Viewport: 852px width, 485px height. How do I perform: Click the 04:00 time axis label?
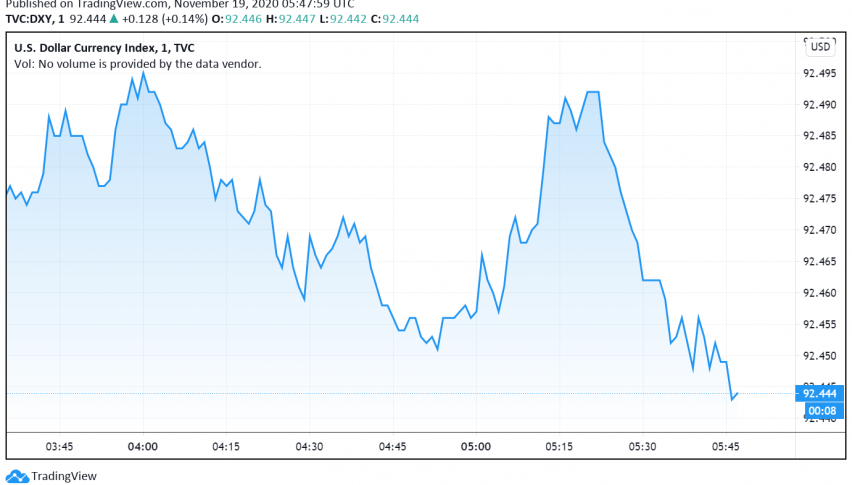pos(143,446)
